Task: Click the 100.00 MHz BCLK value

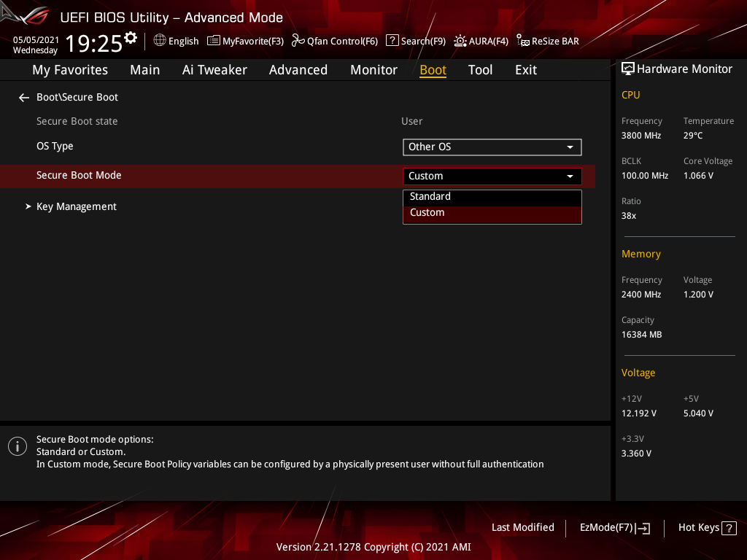Action: pyautogui.click(x=645, y=176)
